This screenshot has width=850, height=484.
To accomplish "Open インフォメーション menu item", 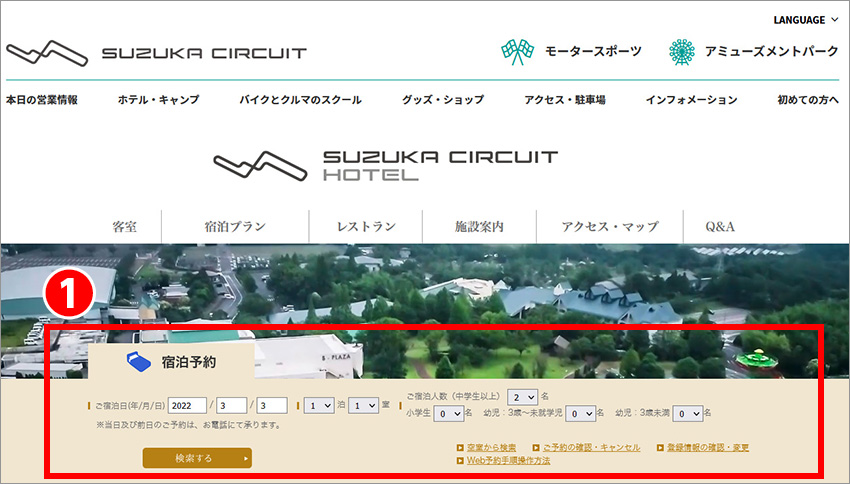I will coord(692,100).
